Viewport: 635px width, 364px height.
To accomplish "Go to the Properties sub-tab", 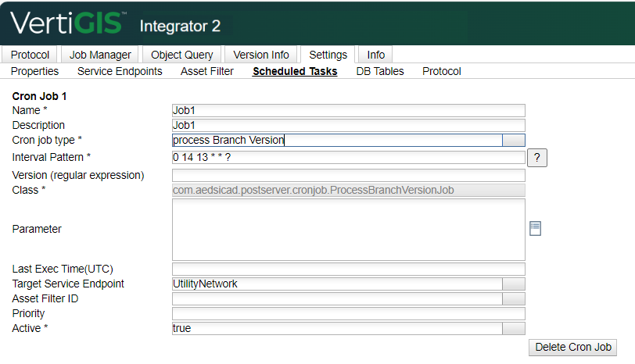I will [x=35, y=71].
